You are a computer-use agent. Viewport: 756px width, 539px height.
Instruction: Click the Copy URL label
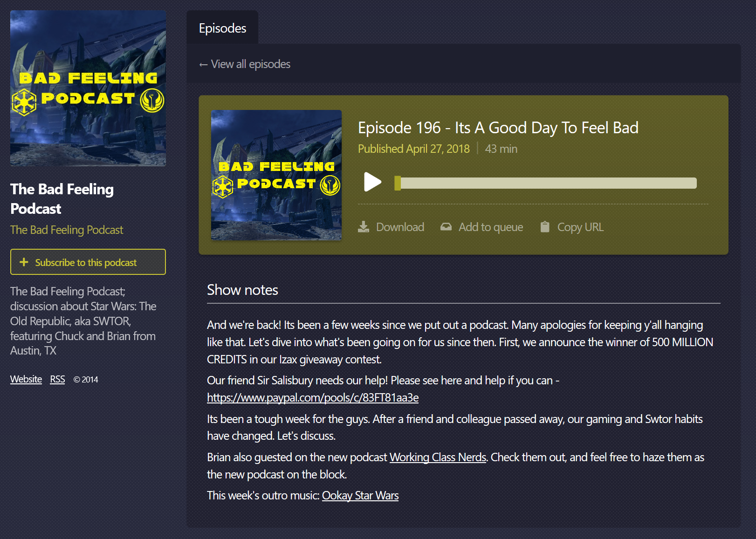pyautogui.click(x=580, y=227)
